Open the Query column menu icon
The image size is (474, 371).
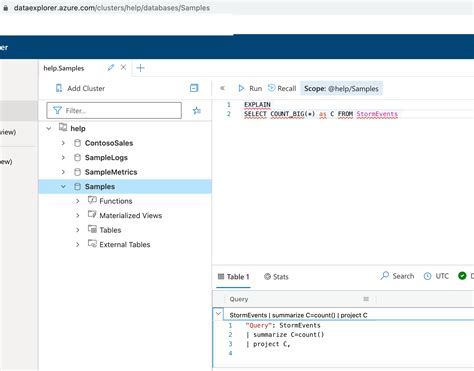[x=366, y=299]
